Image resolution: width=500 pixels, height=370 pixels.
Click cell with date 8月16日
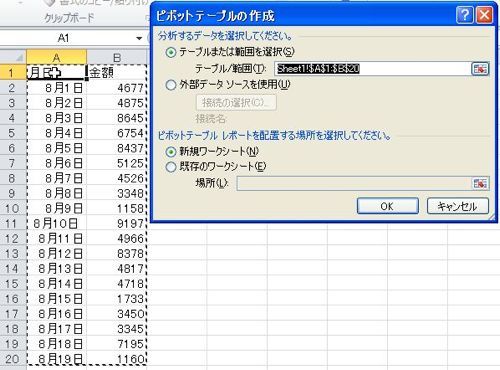click(56, 314)
